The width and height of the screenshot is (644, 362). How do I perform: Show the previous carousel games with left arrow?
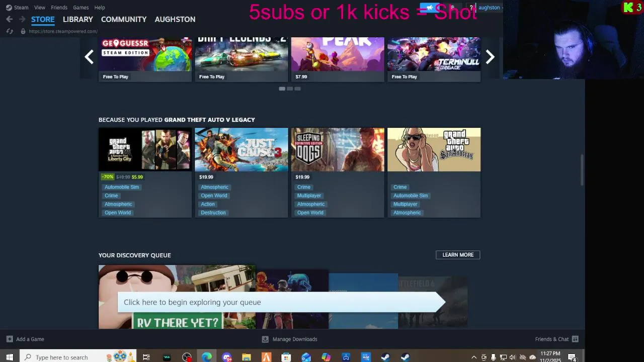click(89, 57)
